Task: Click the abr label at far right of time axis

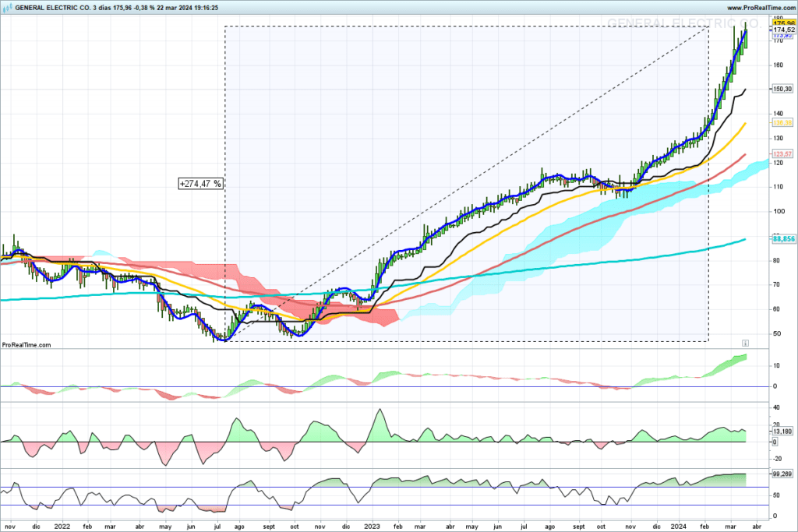Action: (757, 527)
